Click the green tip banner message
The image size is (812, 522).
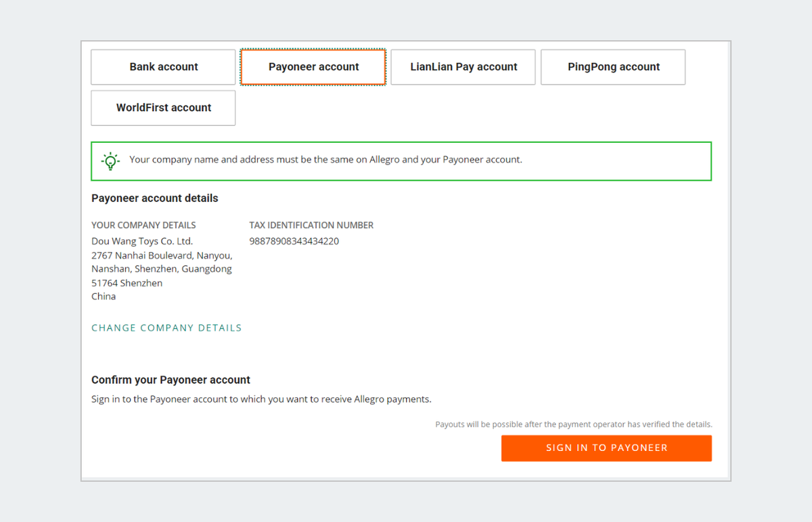point(325,160)
